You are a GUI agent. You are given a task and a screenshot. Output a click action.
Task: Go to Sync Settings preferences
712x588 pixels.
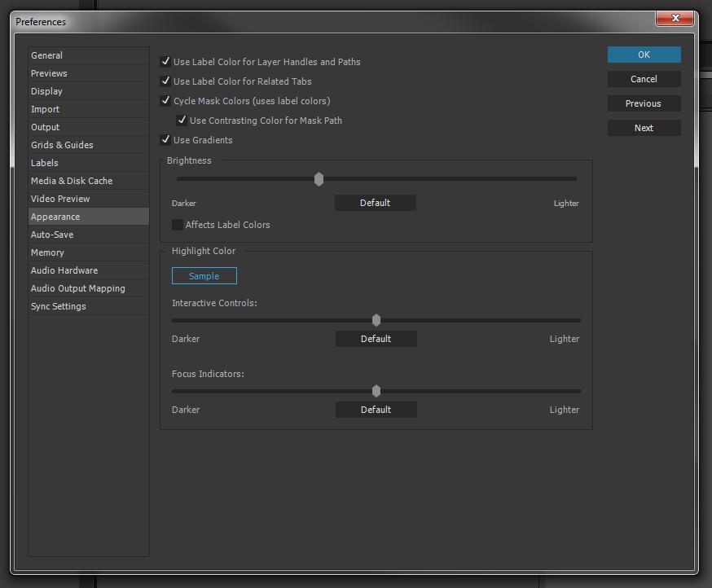(x=89, y=306)
